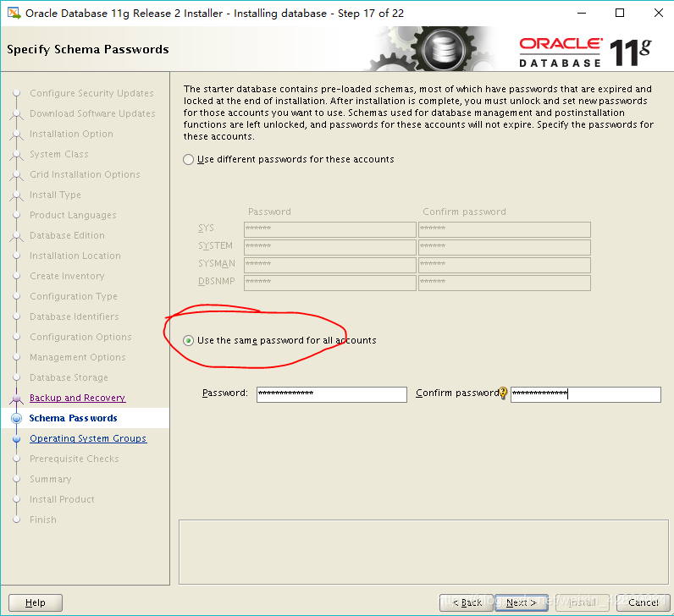This screenshot has width=674, height=616.
Task: Click the SYSTEM confirm password field
Action: pyautogui.click(x=505, y=247)
